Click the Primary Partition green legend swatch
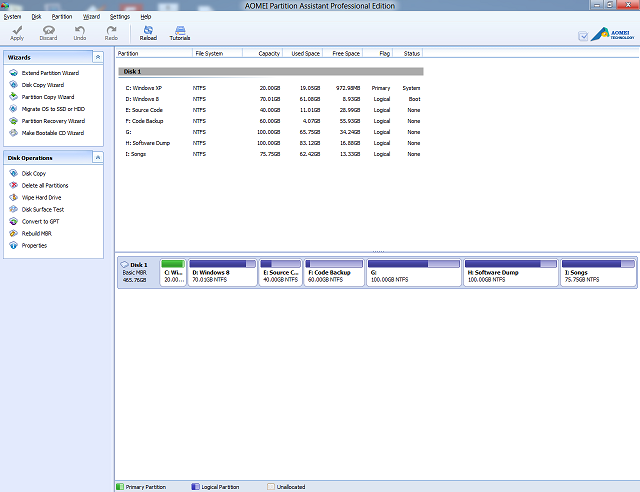 coord(120,487)
